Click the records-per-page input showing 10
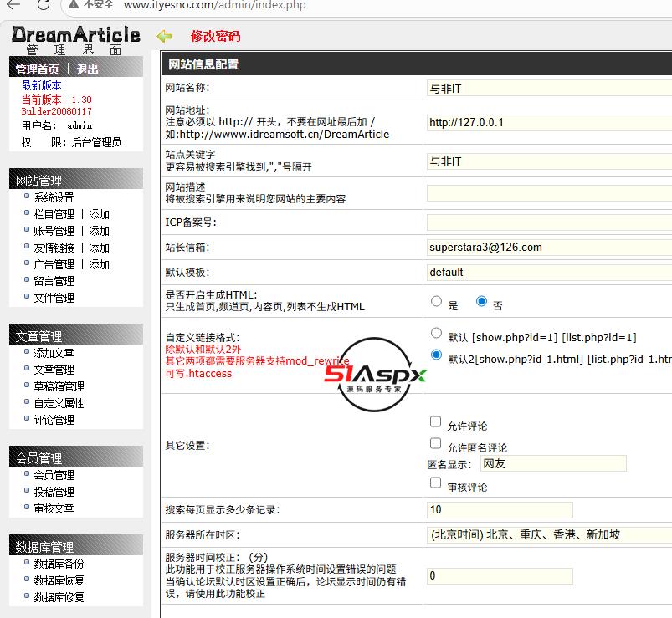Image resolution: width=672 pixels, height=618 pixels. (x=500, y=509)
